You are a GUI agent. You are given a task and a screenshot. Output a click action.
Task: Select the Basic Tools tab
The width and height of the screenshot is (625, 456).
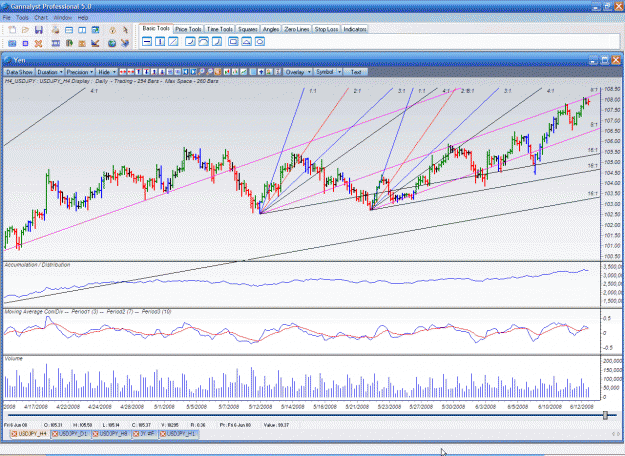[x=156, y=29]
